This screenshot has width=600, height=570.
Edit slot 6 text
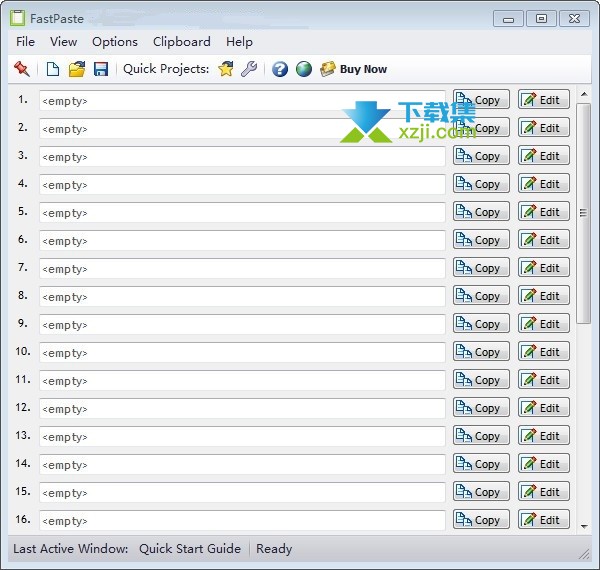pos(544,239)
